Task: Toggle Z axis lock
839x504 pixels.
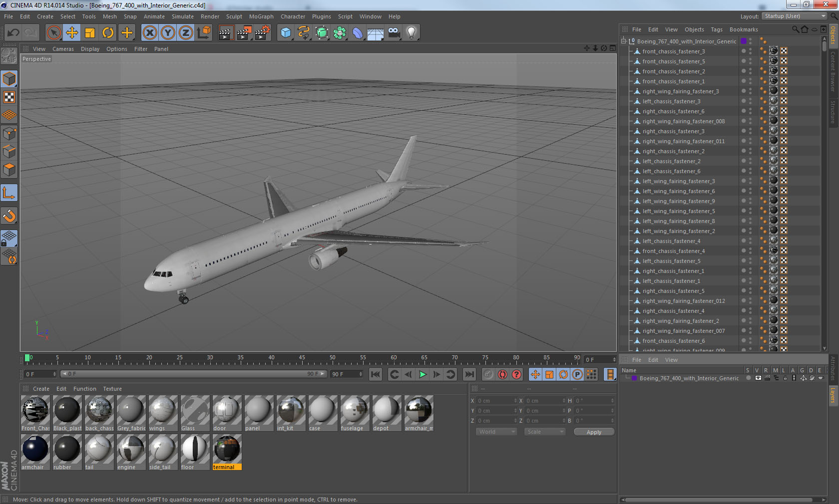Action: click(186, 33)
